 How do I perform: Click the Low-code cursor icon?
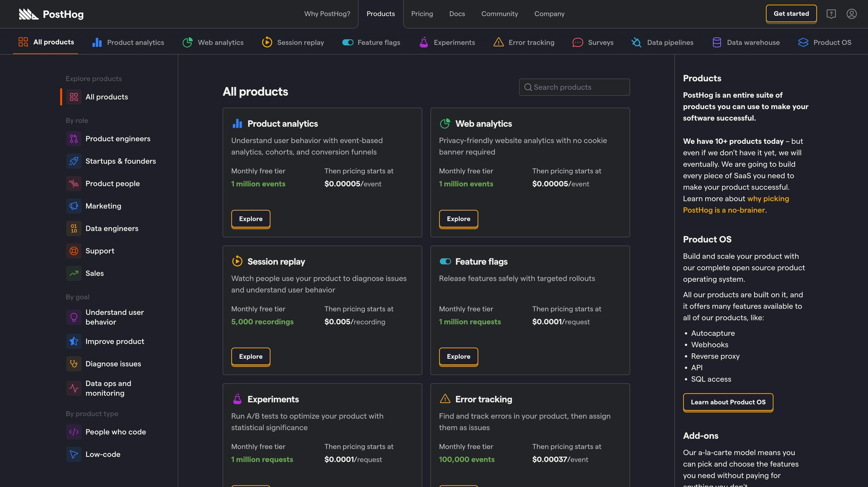coord(74,454)
